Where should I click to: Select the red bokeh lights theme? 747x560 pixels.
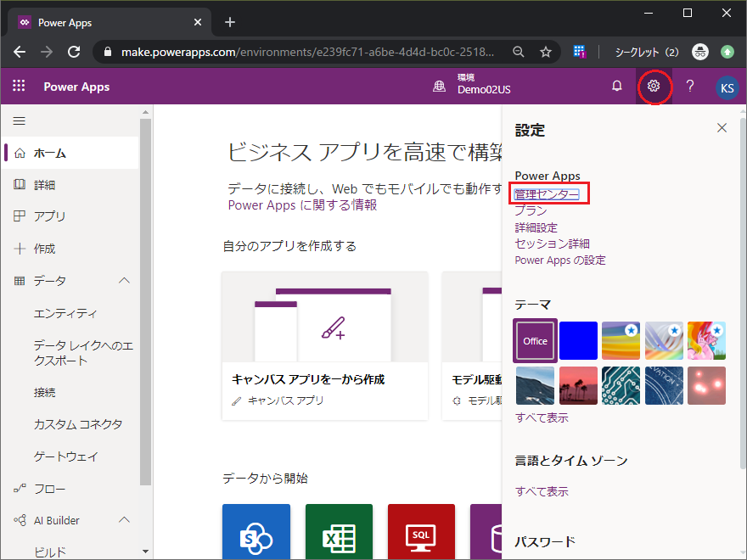click(x=706, y=385)
